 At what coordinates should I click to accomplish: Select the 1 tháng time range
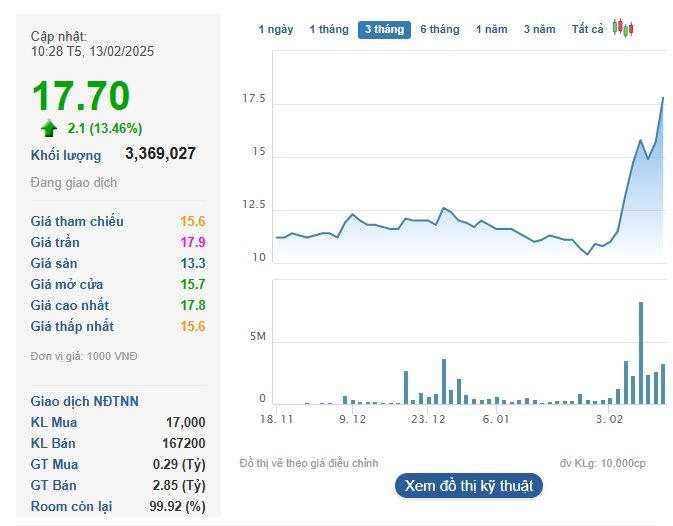(329, 30)
